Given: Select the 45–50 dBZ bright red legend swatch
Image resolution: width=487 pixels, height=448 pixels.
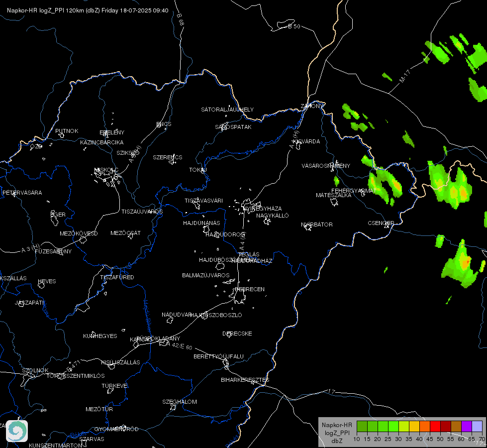Looking at the screenshot, I should (x=435, y=426).
